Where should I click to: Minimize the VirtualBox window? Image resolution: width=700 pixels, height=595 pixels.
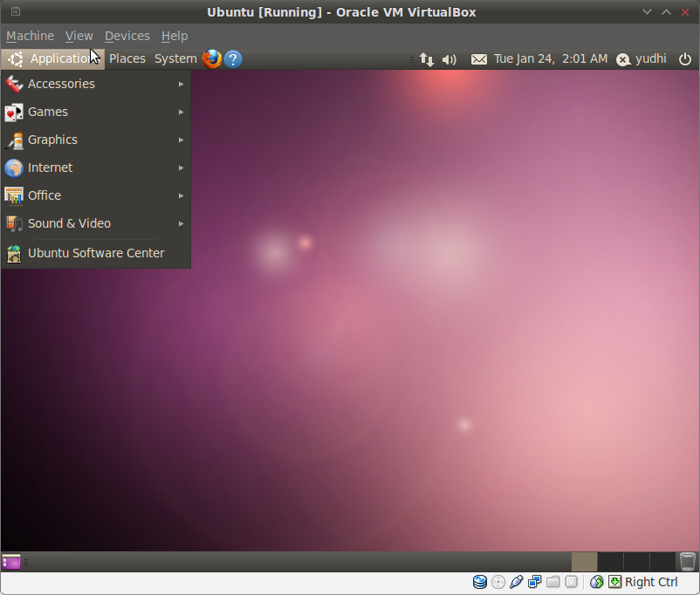click(x=647, y=12)
